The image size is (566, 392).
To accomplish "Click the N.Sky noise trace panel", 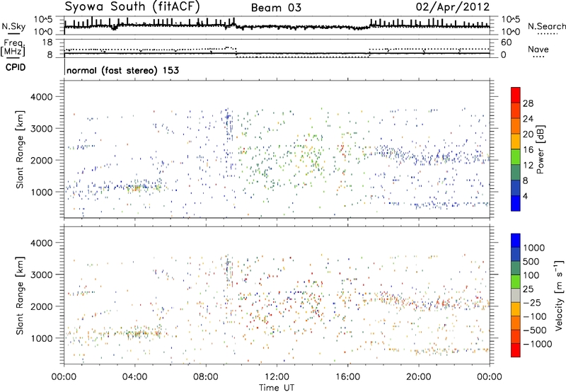I will click(x=277, y=25).
